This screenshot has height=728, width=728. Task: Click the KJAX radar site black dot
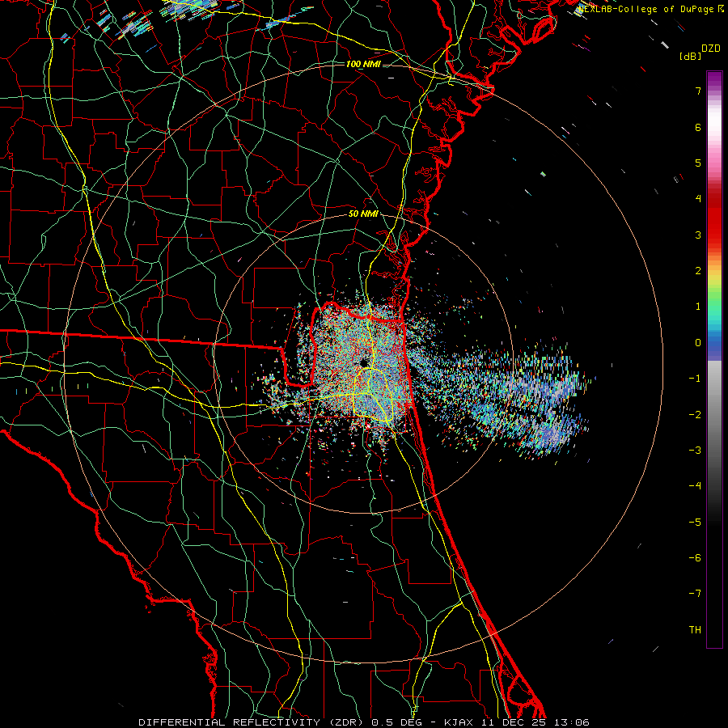(363, 362)
